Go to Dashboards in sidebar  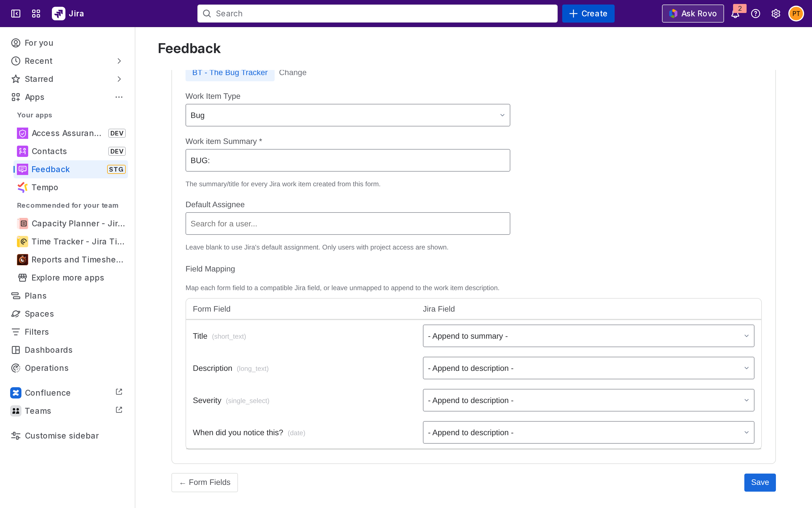[68, 350]
